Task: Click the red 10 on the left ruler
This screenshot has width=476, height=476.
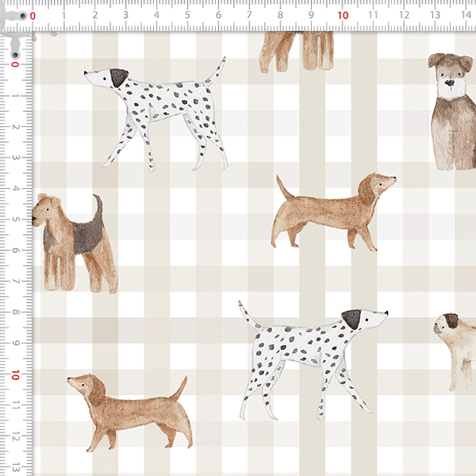Action: (13, 374)
